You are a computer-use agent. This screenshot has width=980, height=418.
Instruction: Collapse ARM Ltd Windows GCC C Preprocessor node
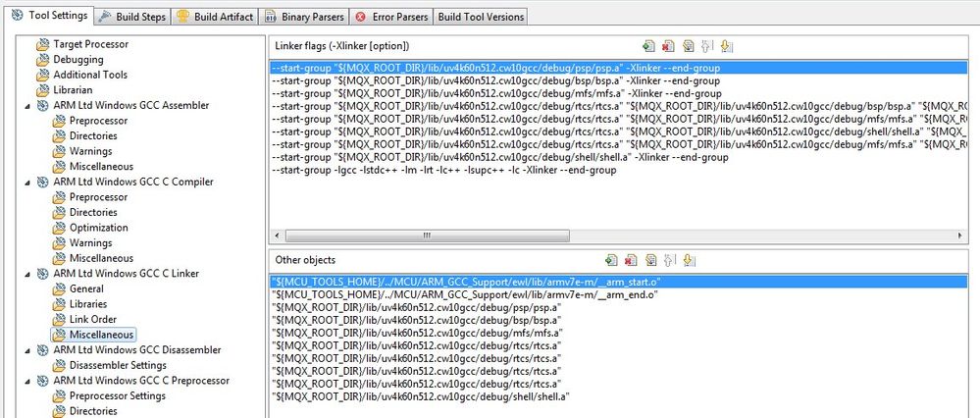coord(26,381)
